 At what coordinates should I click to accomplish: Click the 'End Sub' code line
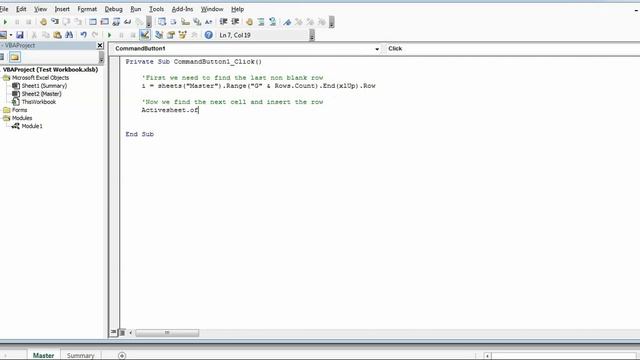click(x=140, y=134)
